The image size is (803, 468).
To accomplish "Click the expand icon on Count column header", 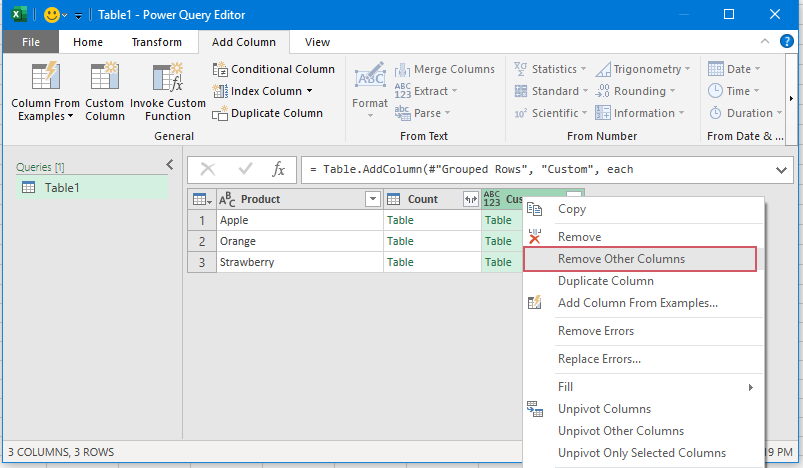I will click(470, 199).
